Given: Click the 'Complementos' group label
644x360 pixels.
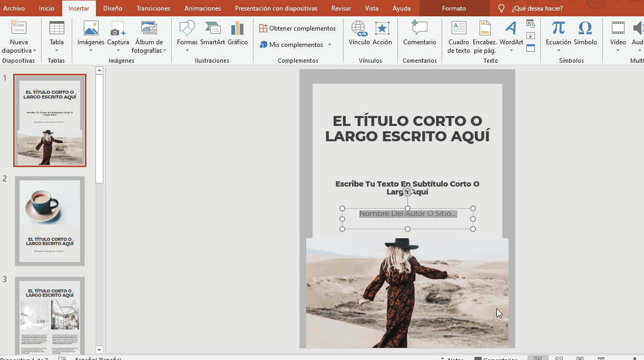Looking at the screenshot, I should click(298, 61).
